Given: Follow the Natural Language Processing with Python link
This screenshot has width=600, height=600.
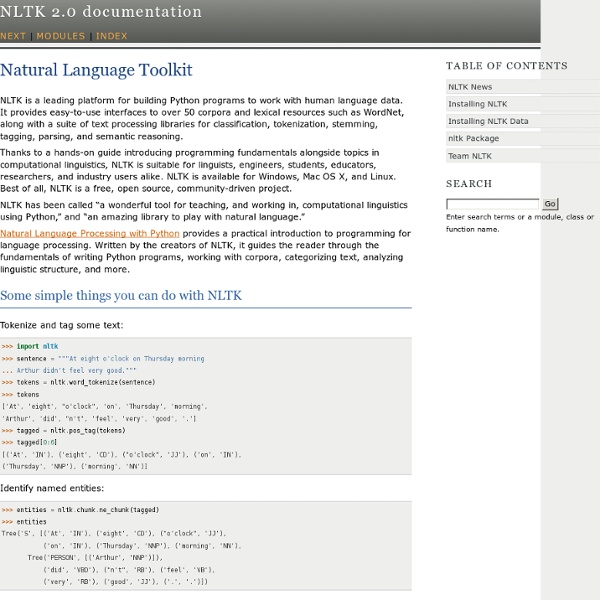Looking at the screenshot, I should (90, 233).
